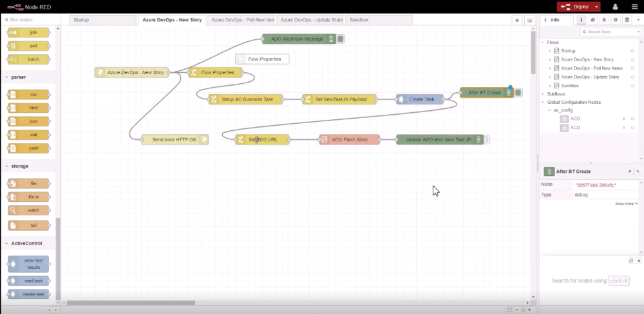The height and width of the screenshot is (314, 644).
Task: Expand Azure DevOps - New Story tree item
Action: 550,59
